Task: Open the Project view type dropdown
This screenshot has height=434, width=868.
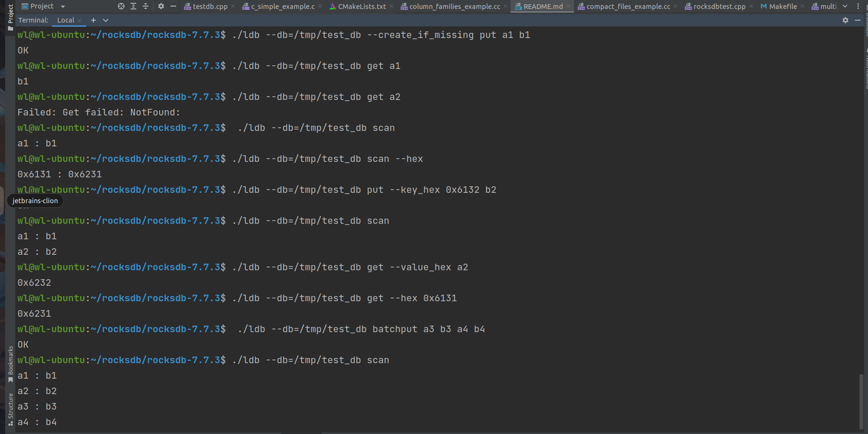Action: [x=62, y=6]
